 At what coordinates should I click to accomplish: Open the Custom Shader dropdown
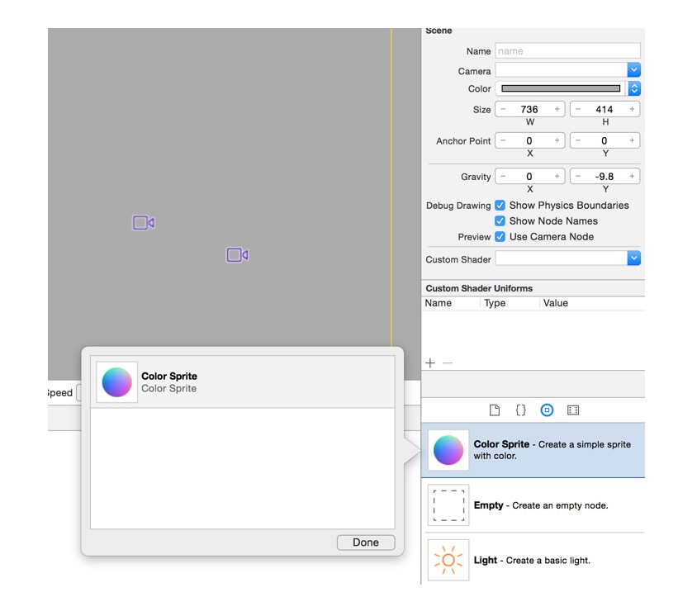click(x=634, y=258)
